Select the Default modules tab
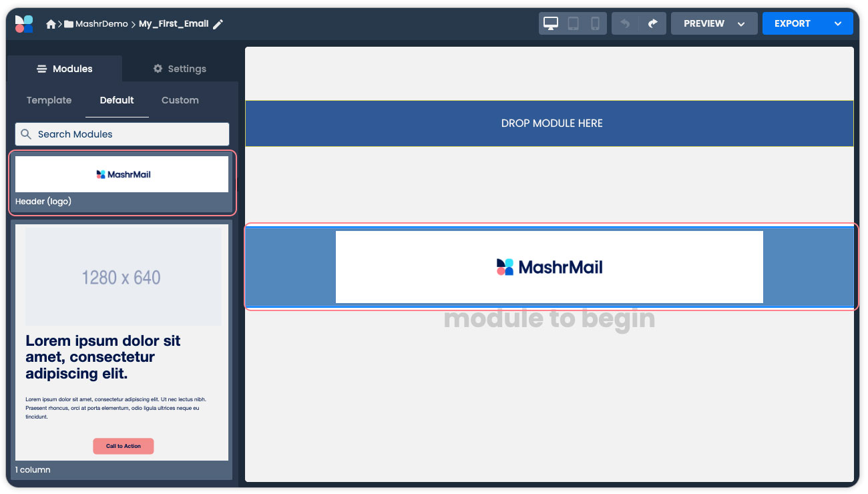868x494 pixels. coord(117,100)
